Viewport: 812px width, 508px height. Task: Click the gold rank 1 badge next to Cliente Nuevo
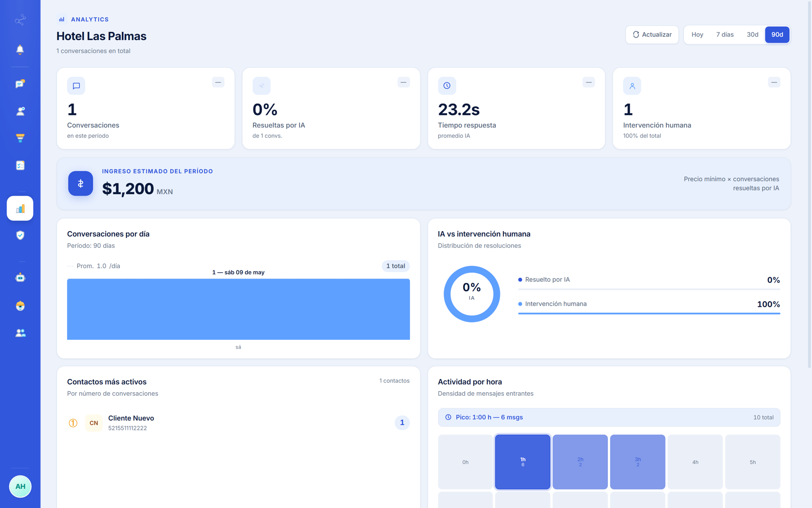click(x=73, y=423)
